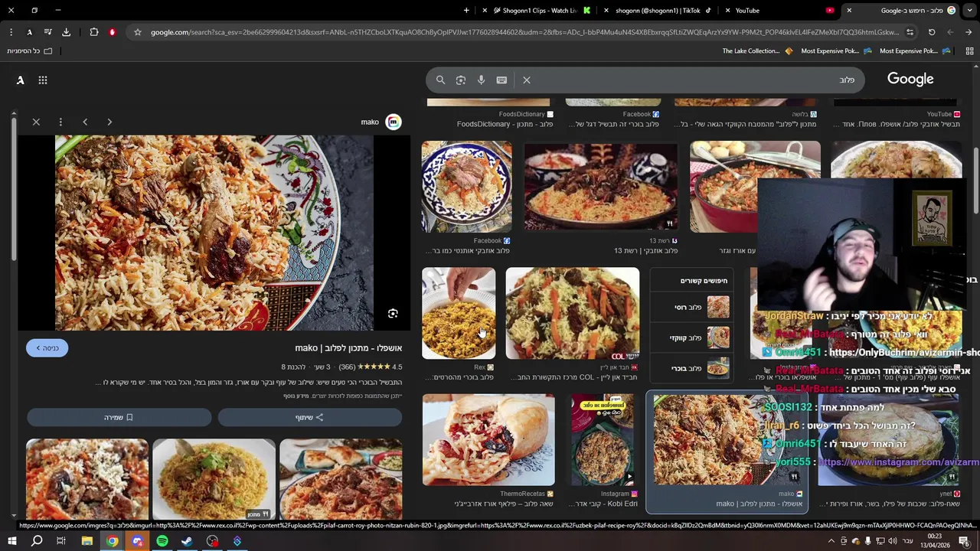Viewport: 980px width, 551px height.
Task: Open the taskbar volume control icon
Action: click(x=892, y=541)
